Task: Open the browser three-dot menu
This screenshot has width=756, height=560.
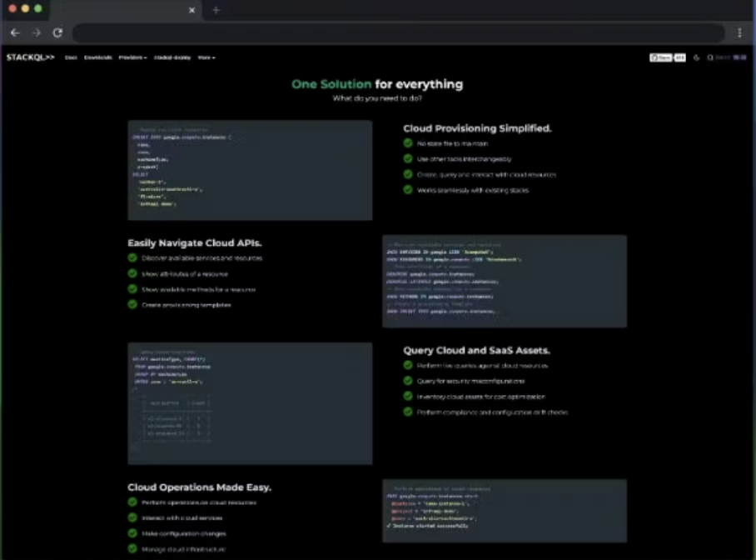Action: pyautogui.click(x=739, y=32)
